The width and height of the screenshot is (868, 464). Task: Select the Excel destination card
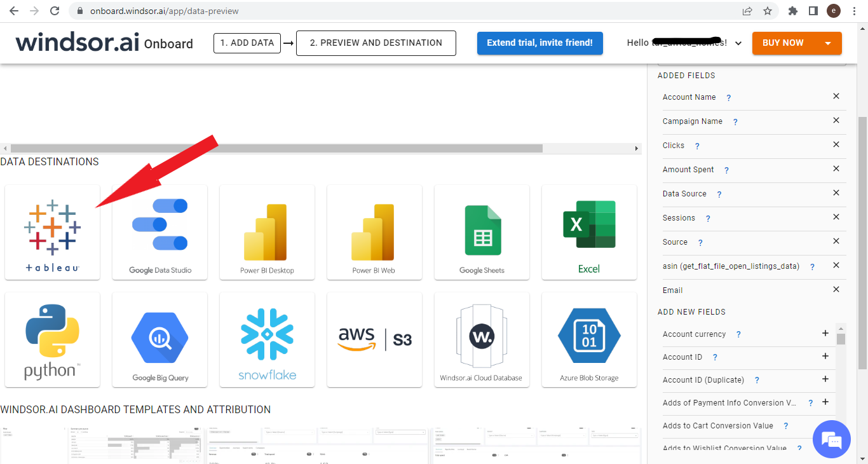coord(589,232)
